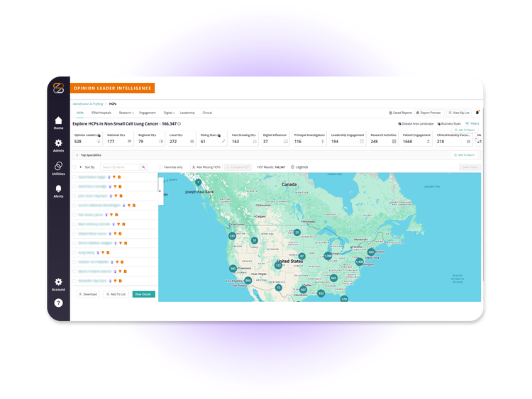Click the Joseph Paul Rank map pin

(x=198, y=183)
